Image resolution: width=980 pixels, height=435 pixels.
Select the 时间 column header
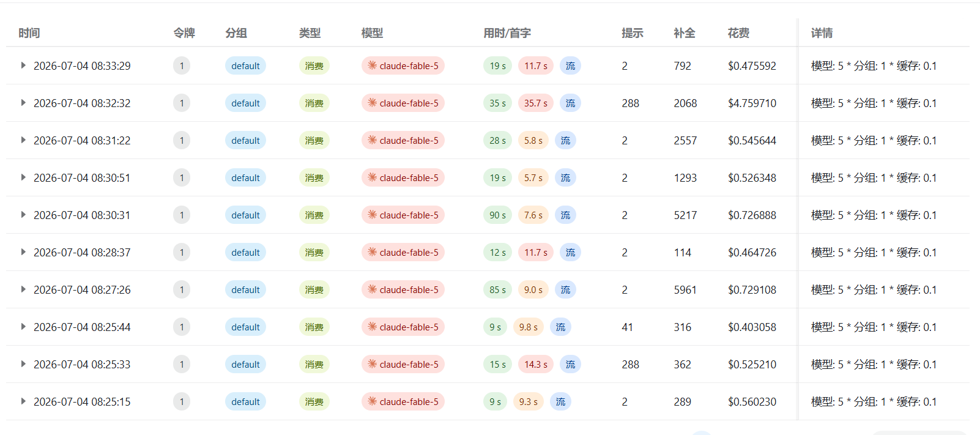[x=29, y=33]
